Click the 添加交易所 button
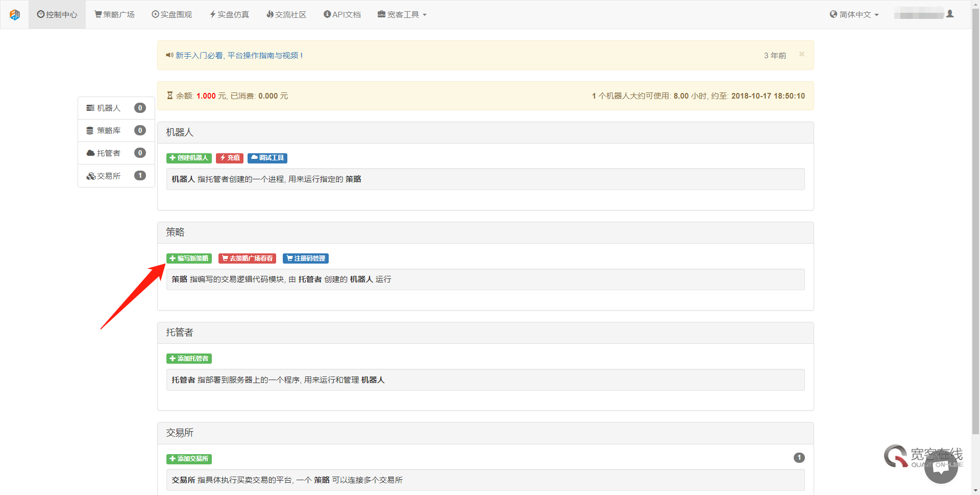The height and width of the screenshot is (495, 980). coord(189,459)
